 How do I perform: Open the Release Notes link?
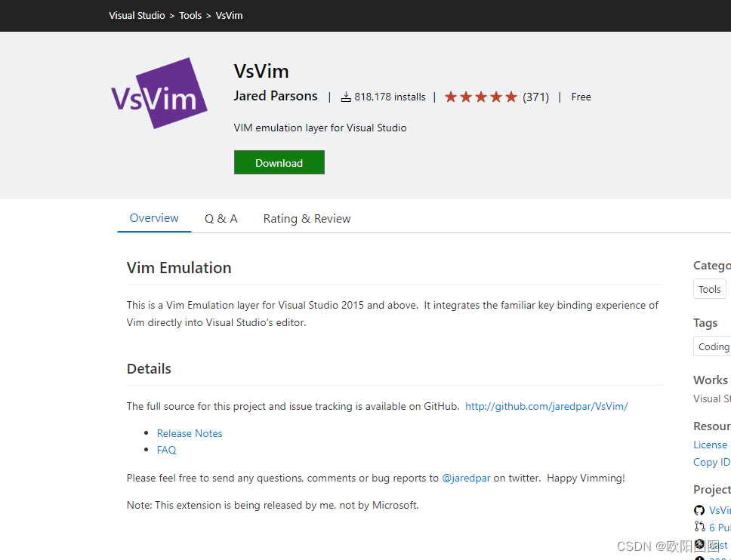[190, 433]
